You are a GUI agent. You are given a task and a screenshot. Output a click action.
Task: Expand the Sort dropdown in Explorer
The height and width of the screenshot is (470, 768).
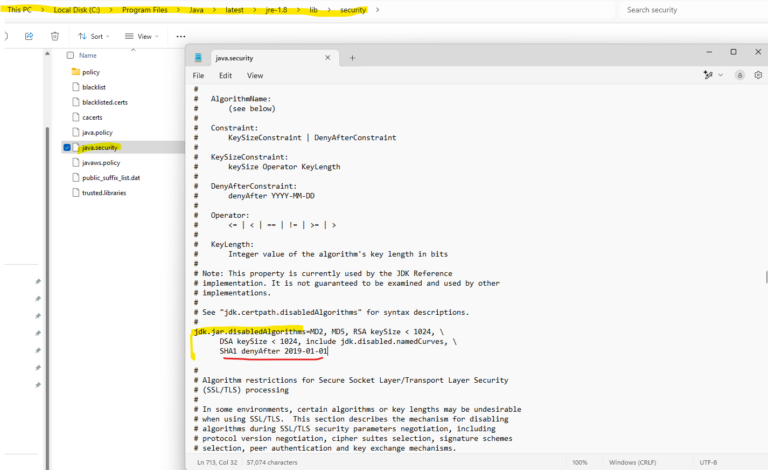pyautogui.click(x=94, y=36)
